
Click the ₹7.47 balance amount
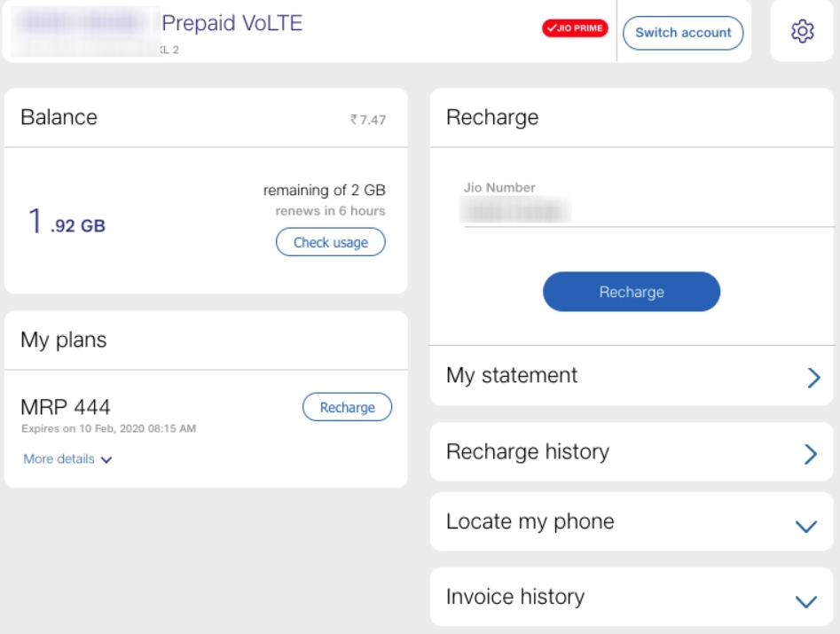pos(368,120)
